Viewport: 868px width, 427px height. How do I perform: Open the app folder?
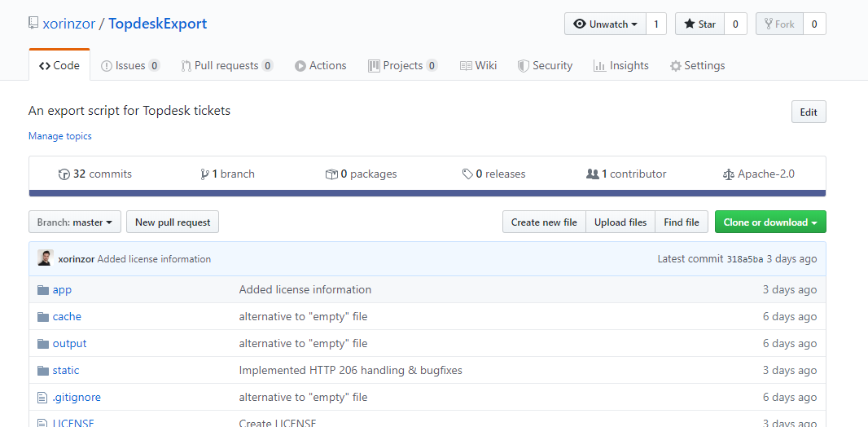click(x=62, y=289)
